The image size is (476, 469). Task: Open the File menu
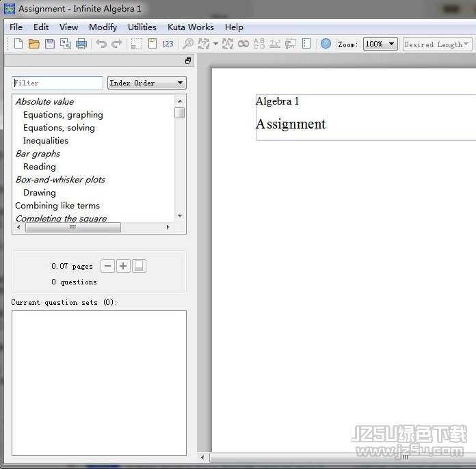pos(16,27)
